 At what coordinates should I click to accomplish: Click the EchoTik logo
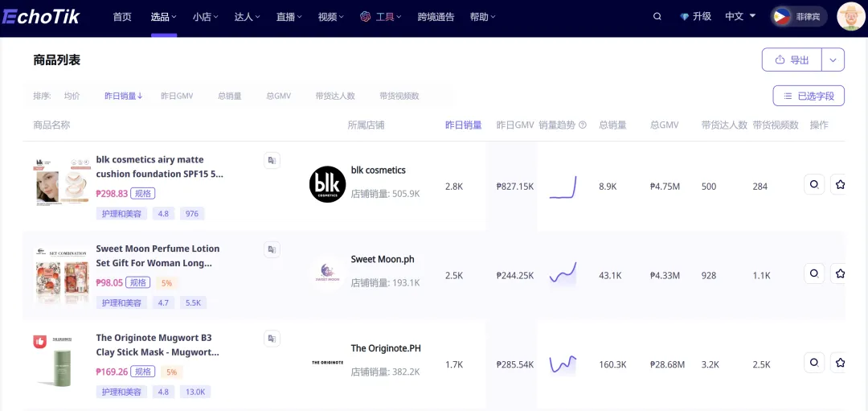click(x=41, y=17)
